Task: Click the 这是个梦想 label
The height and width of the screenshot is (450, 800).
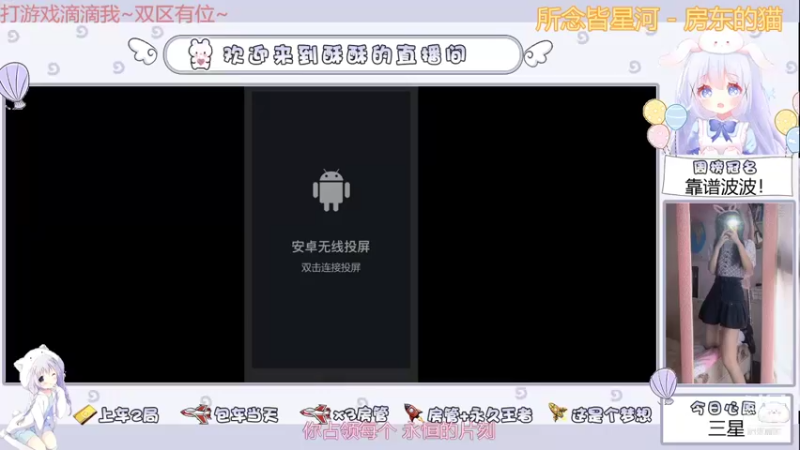Action: pos(611,415)
